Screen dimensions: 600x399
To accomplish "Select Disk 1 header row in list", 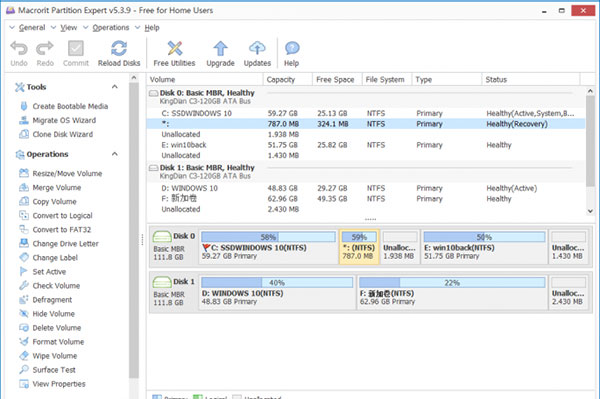I will pos(366,172).
